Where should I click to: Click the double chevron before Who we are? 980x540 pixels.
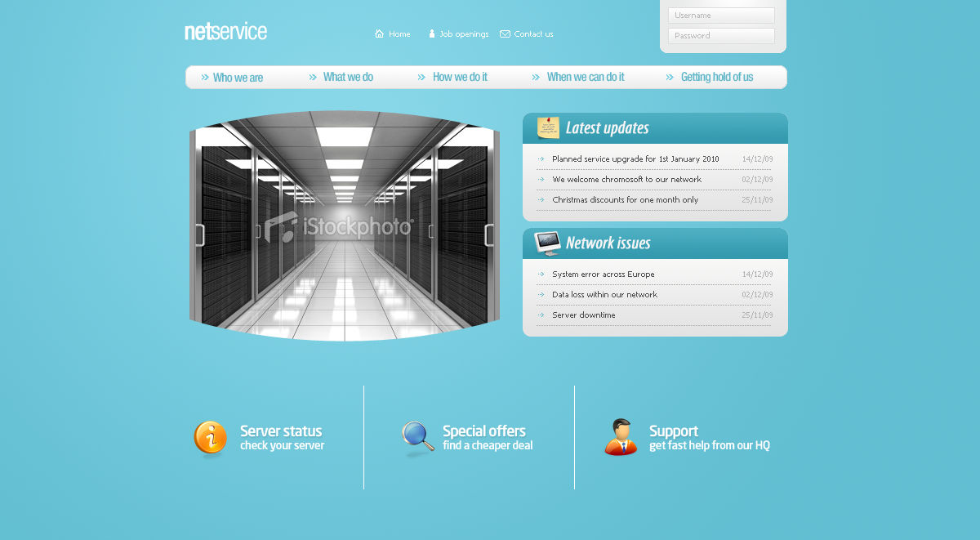click(x=205, y=78)
